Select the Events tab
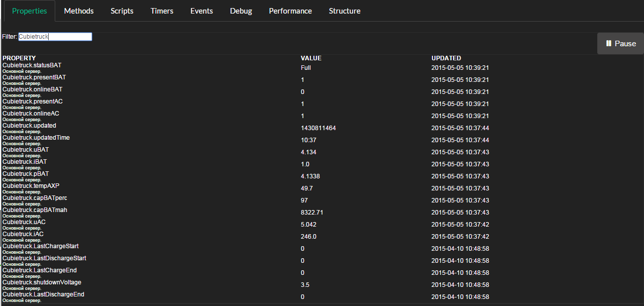 click(x=201, y=11)
